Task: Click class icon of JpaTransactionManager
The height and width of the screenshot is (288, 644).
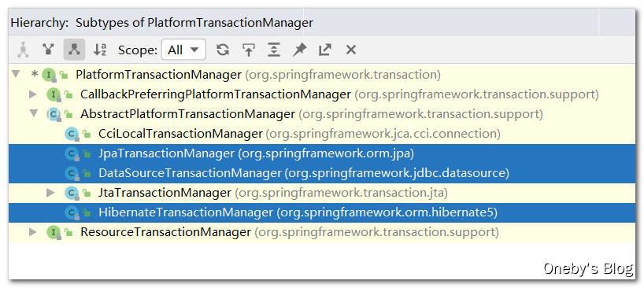Action: coord(72,153)
